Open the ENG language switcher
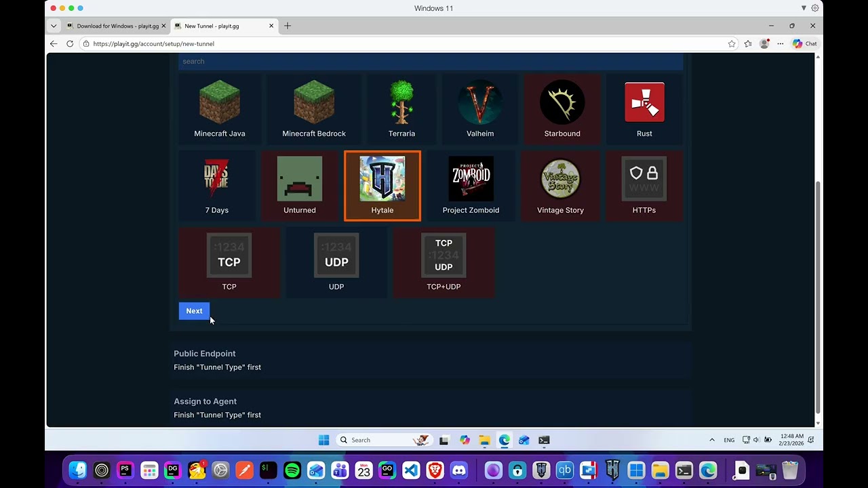Image resolution: width=868 pixels, height=488 pixels. tap(729, 440)
